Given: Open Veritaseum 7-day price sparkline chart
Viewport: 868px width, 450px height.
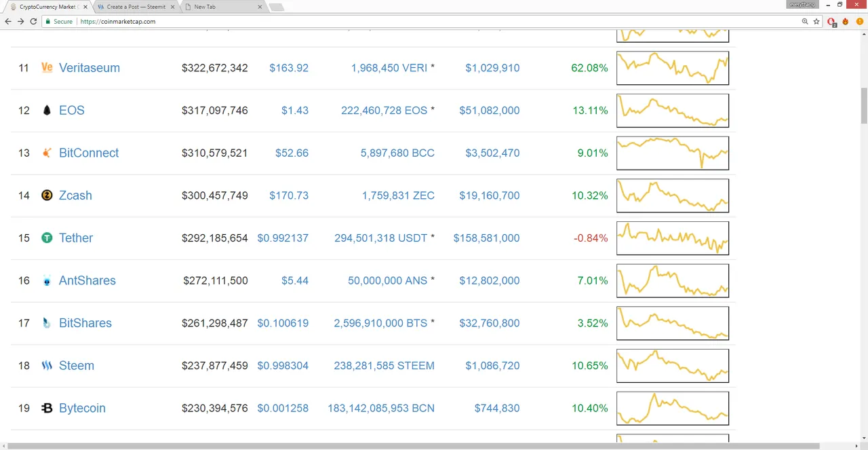Looking at the screenshot, I should click(x=673, y=68).
